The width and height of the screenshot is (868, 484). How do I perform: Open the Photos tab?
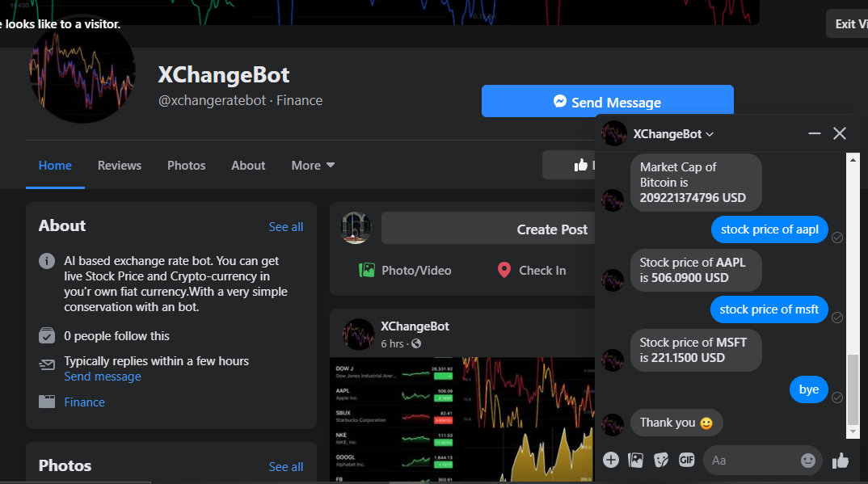(x=186, y=166)
